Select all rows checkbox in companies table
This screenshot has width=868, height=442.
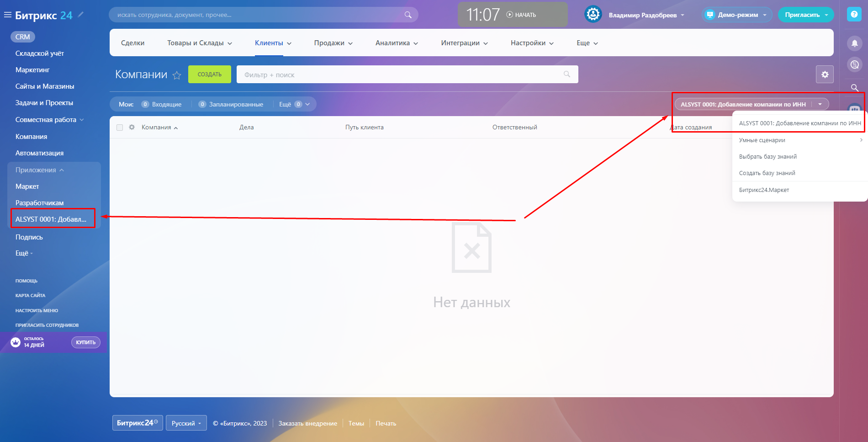(120, 128)
